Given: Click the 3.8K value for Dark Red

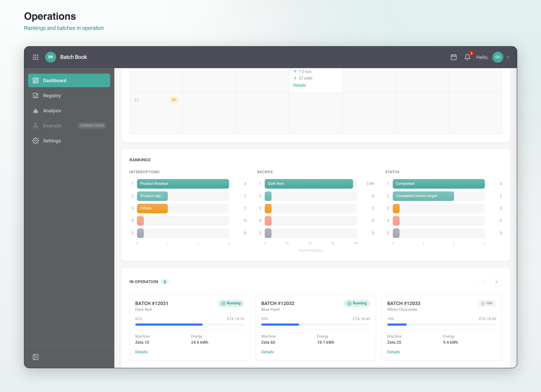Looking at the screenshot, I should [x=370, y=184].
